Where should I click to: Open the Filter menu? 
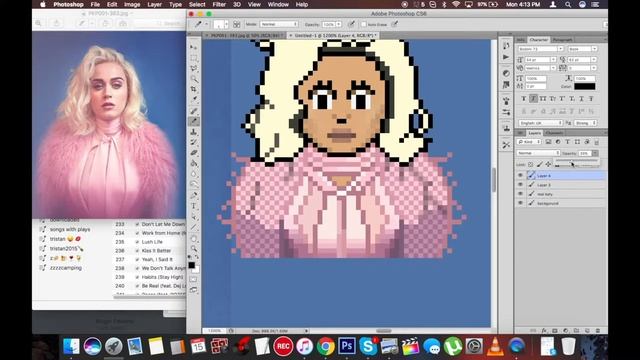pyautogui.click(x=219, y=4)
